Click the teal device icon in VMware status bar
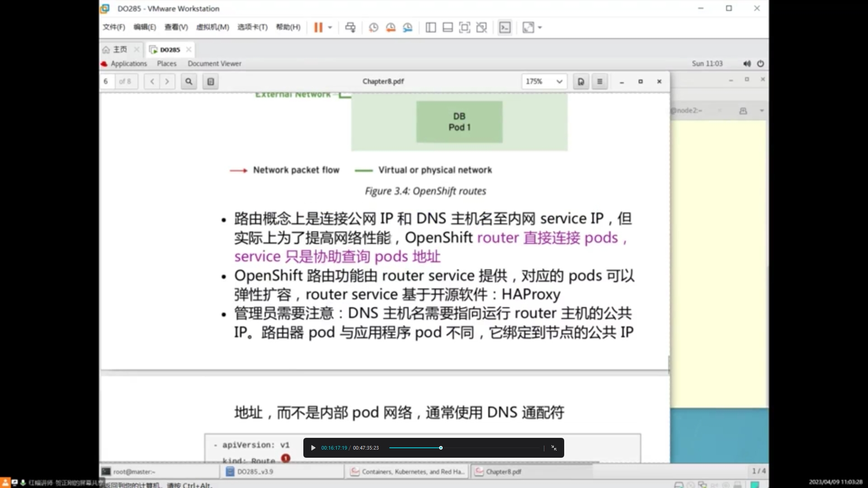868x488 pixels. pyautogui.click(x=755, y=485)
